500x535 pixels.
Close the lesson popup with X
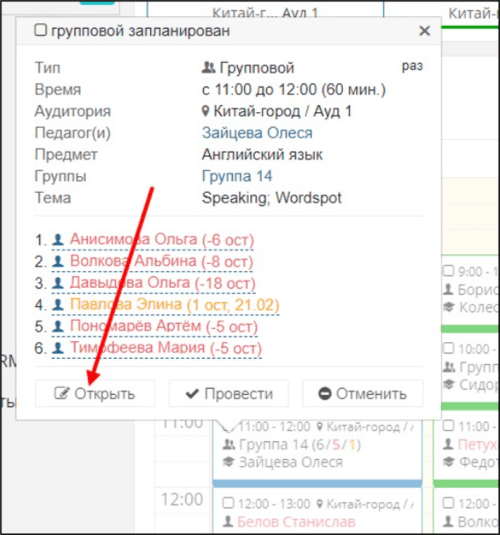click(x=424, y=31)
